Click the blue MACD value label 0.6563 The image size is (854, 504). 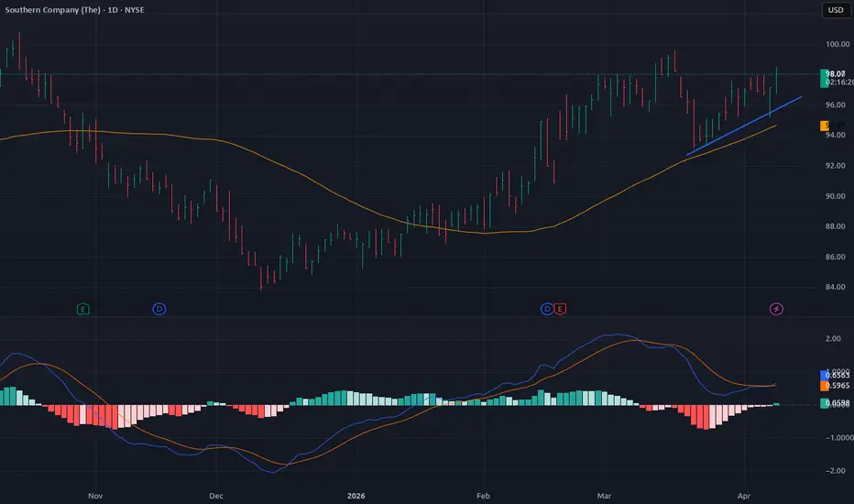point(836,376)
